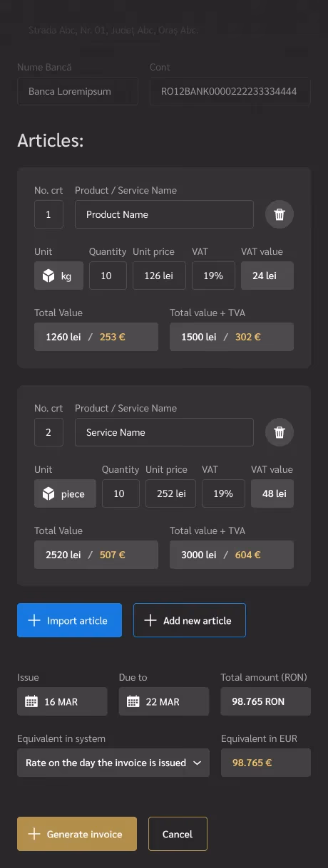Click the Cancel button
This screenshot has height=868, width=328.
click(x=178, y=834)
